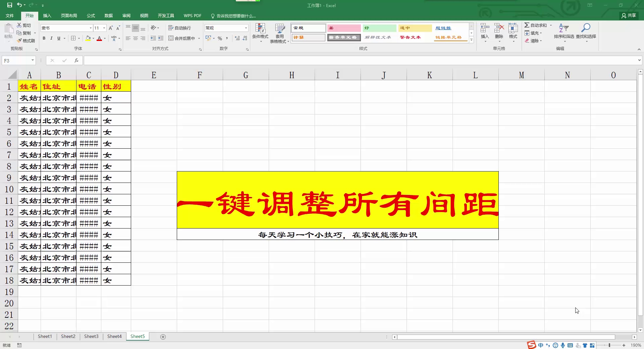Click the Sogou IME S icon

click(x=531, y=345)
